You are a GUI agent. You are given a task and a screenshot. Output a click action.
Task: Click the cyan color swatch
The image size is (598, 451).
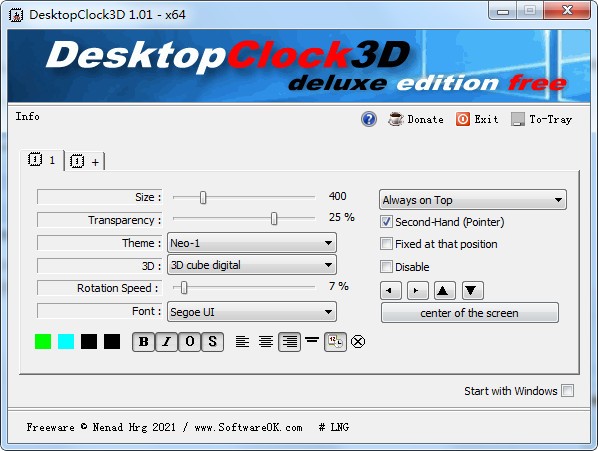[66, 342]
